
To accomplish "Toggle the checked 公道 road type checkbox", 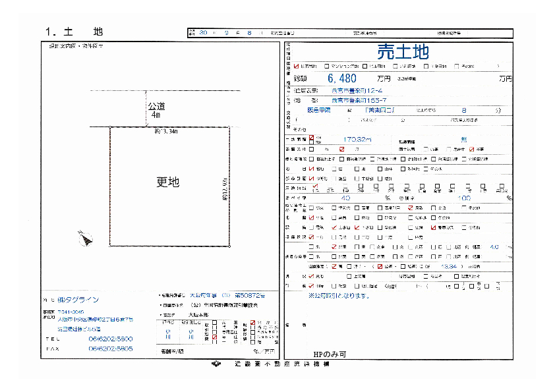I will pyautogui.click(x=379, y=266).
